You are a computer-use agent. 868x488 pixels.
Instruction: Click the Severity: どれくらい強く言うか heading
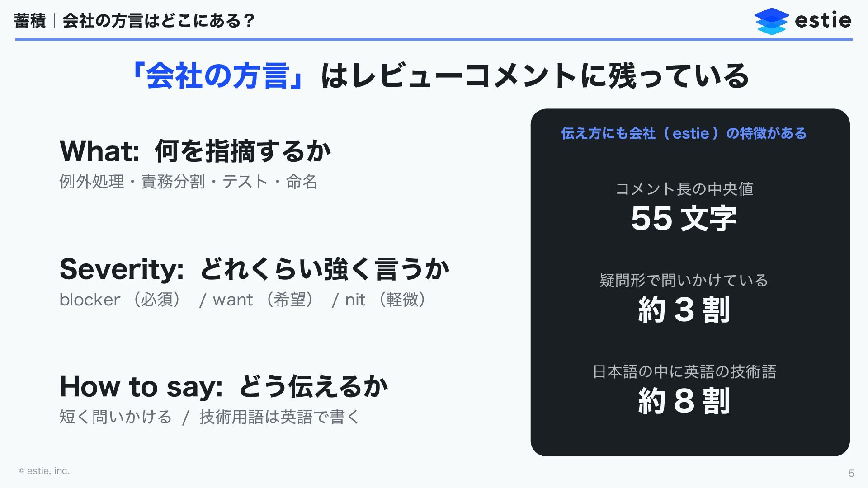click(x=255, y=269)
